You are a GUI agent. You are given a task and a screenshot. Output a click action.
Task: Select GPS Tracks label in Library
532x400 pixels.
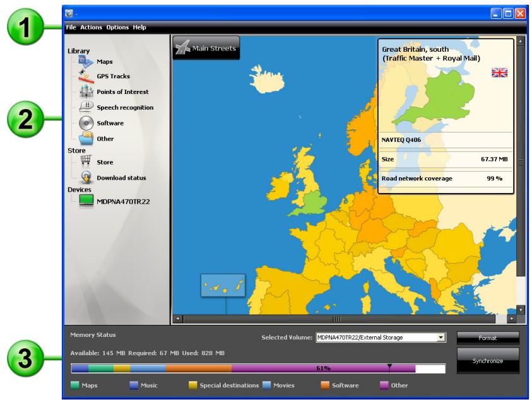(x=114, y=76)
